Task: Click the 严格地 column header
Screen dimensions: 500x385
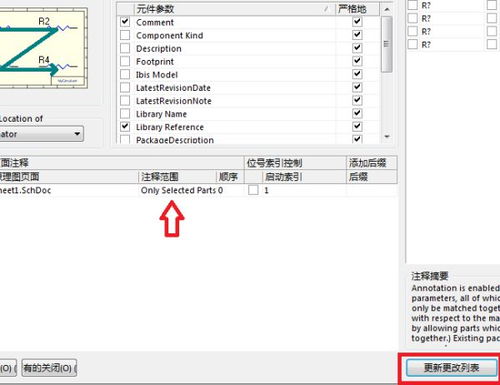Action: pos(357,9)
